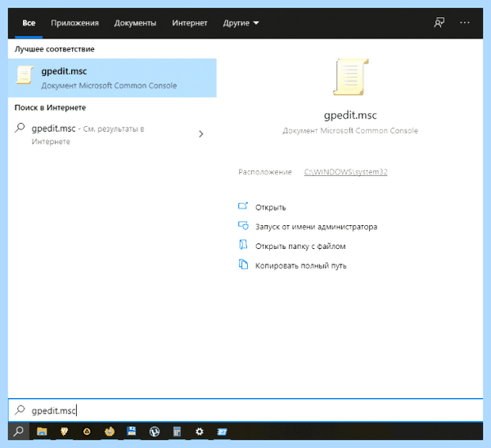This screenshot has width=491, height=448.
Task: Open the C:\WINDOWS\system32 location link
Action: coord(345,172)
